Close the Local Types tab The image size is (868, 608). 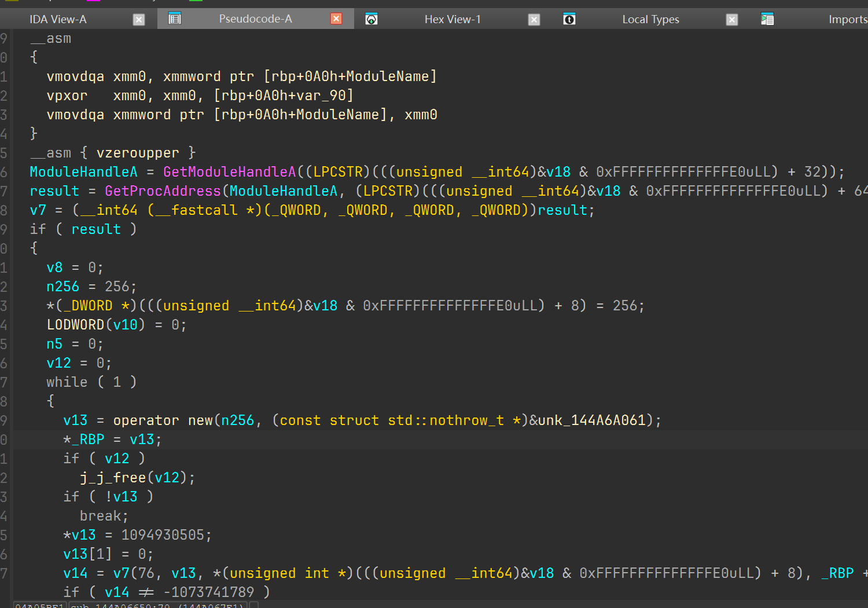coord(732,20)
